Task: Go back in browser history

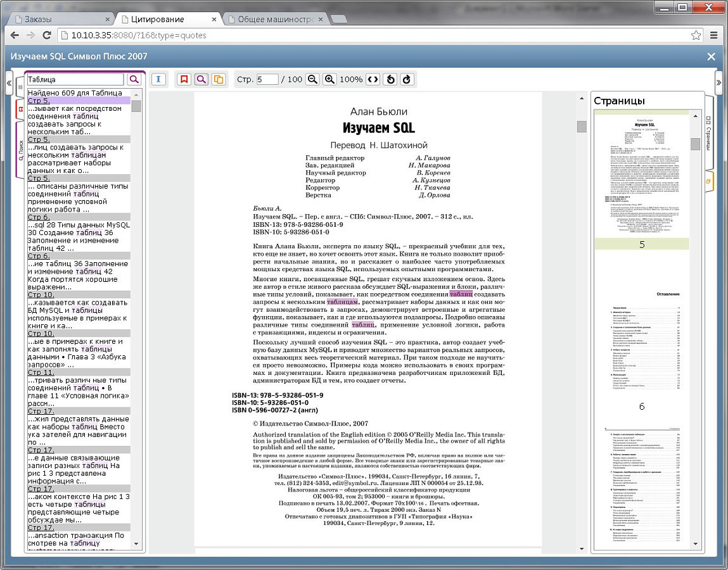Action: [x=15, y=35]
